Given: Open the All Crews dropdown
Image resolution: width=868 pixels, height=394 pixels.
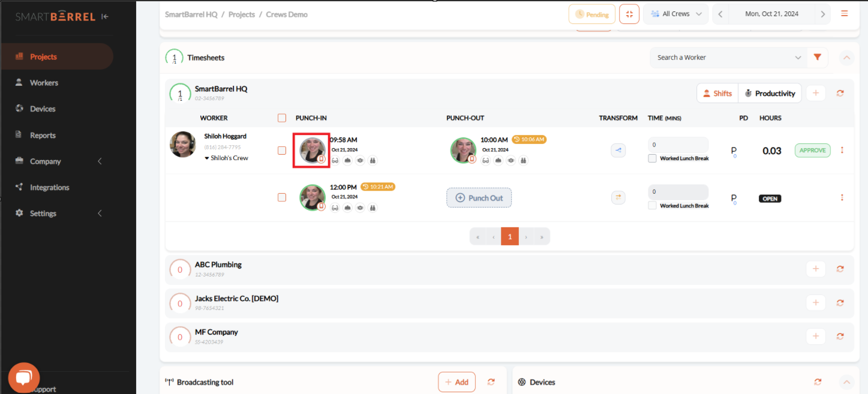Looking at the screenshot, I should 675,14.
